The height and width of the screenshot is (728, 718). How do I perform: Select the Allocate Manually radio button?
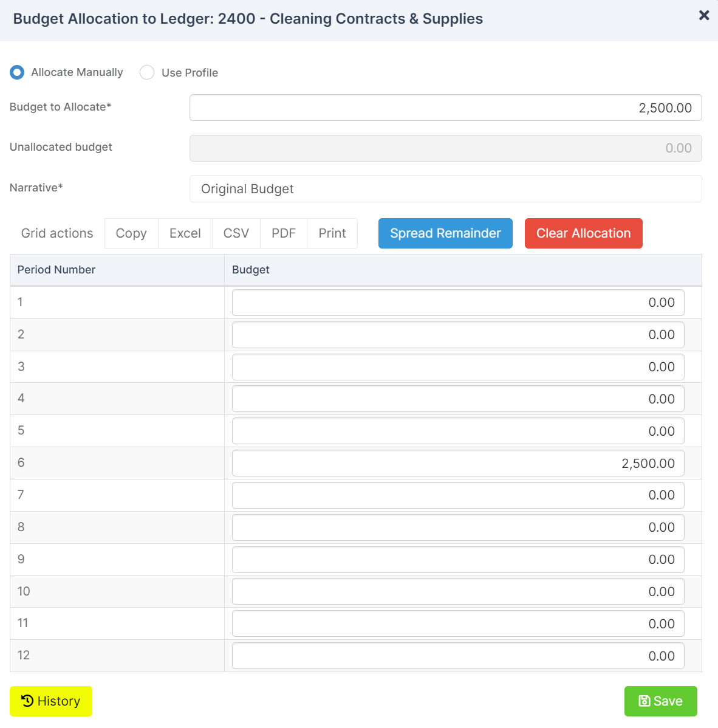tap(16, 72)
